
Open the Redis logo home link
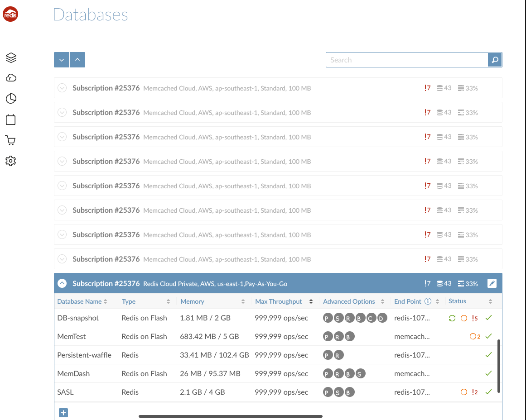click(10, 14)
